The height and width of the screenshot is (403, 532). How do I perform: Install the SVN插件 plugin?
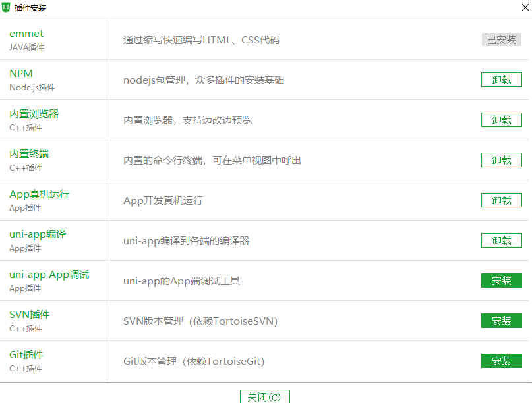tap(502, 321)
